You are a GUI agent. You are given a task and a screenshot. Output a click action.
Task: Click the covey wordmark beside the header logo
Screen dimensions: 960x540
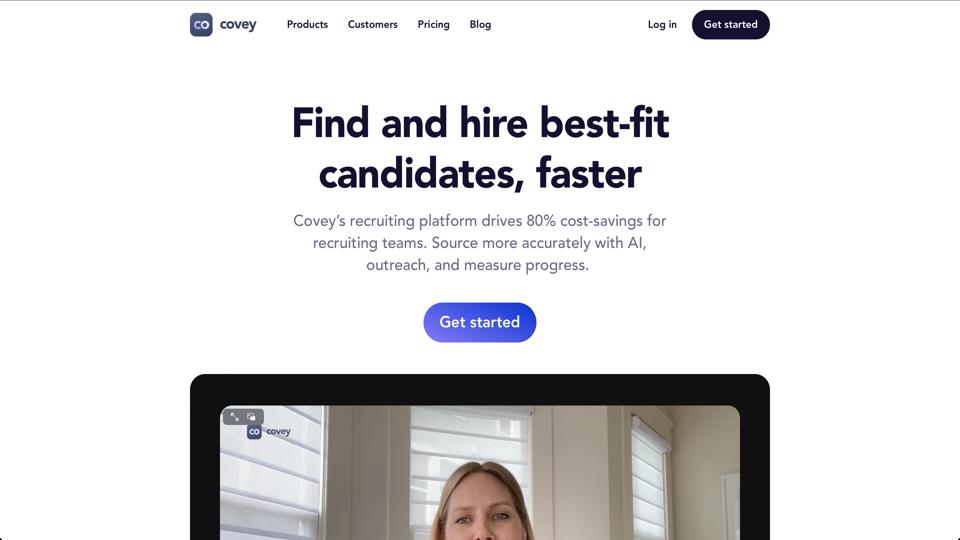tap(238, 24)
